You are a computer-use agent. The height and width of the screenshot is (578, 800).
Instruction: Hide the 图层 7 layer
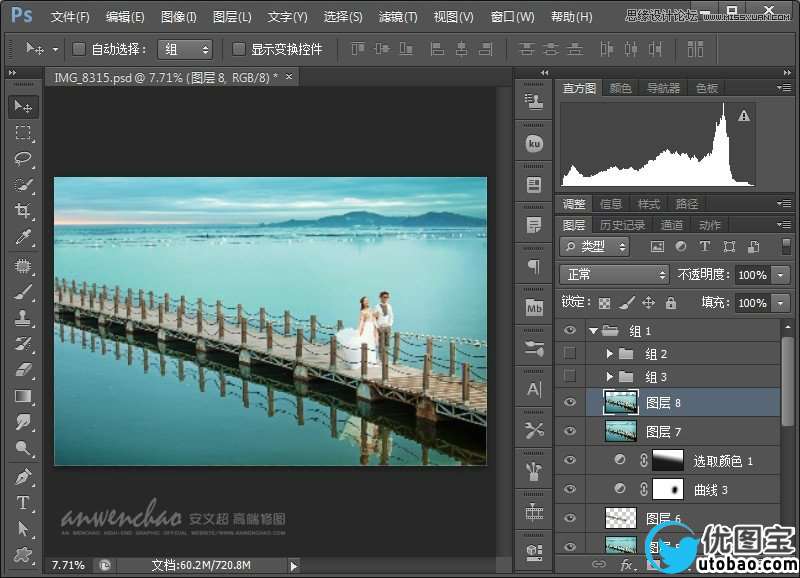(x=570, y=432)
